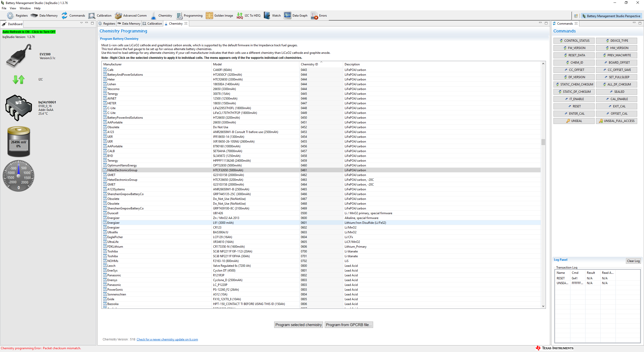
Task: Open the Errors toolbar icon
Action: click(x=319, y=16)
